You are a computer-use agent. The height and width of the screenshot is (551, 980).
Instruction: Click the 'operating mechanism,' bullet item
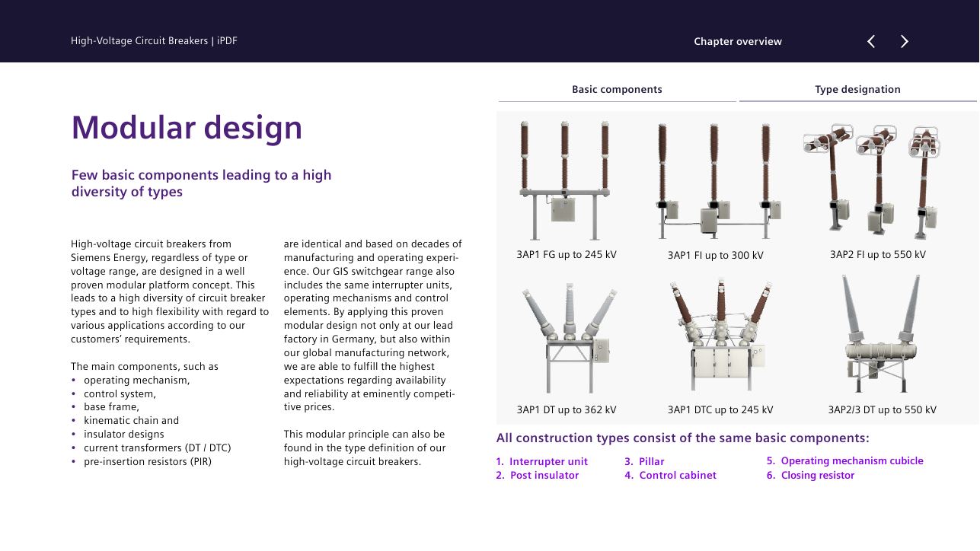[136, 381]
